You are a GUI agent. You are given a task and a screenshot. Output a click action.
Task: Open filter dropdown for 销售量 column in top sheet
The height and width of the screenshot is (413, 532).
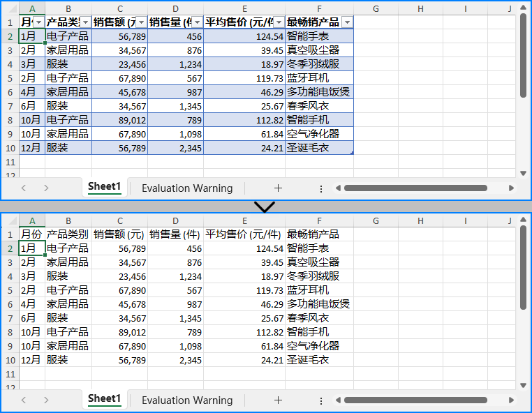pos(197,22)
